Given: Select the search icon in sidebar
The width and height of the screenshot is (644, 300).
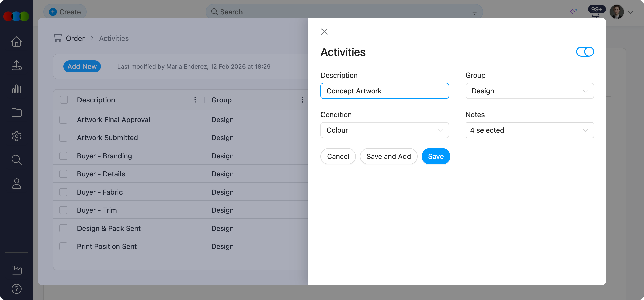Looking at the screenshot, I should (x=16, y=160).
